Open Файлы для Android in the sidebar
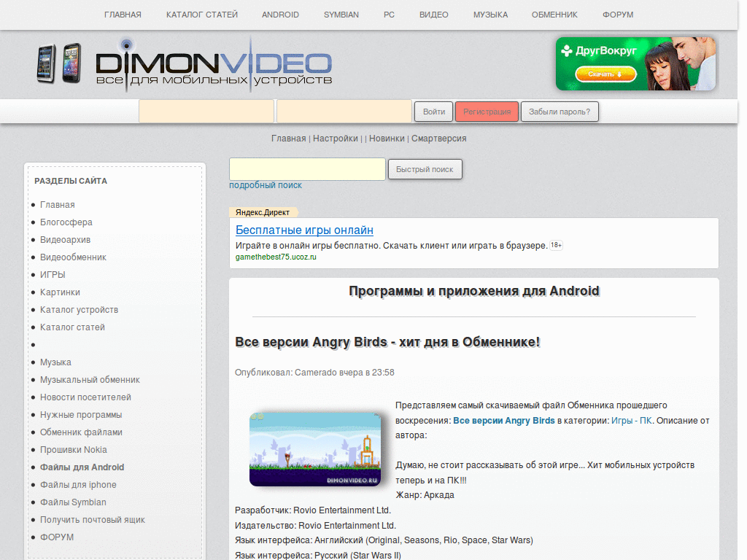This screenshot has width=747, height=560. 82,467
